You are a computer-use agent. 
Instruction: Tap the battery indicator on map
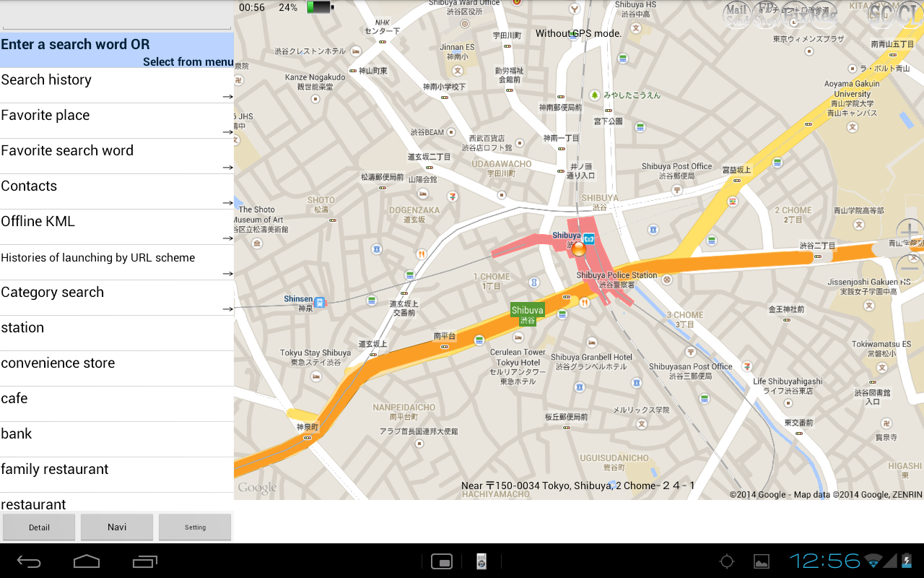click(x=320, y=7)
